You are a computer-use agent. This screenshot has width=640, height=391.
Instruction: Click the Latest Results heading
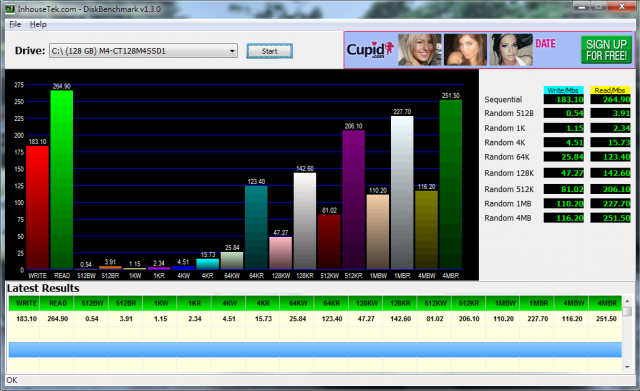click(x=43, y=288)
